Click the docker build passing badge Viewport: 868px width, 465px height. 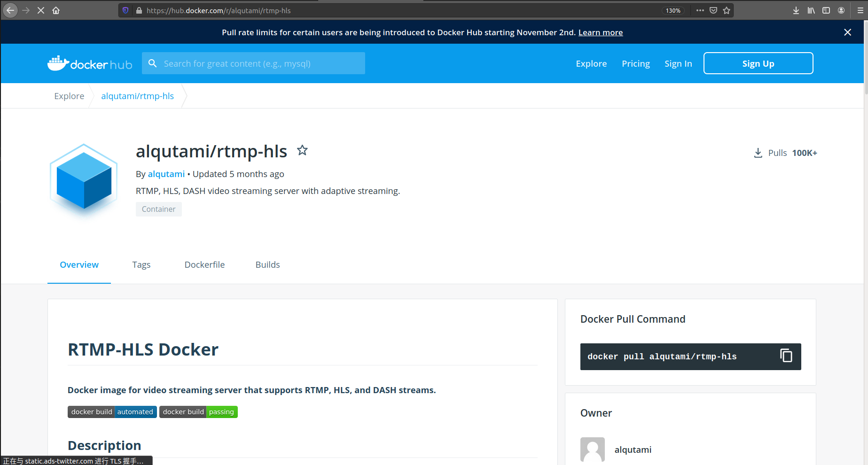point(198,412)
